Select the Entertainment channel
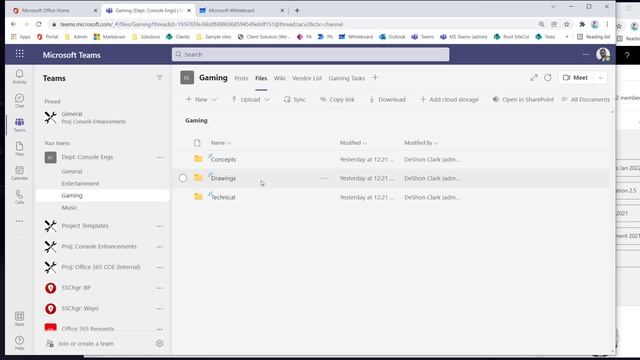The image size is (640, 360). coord(80,183)
